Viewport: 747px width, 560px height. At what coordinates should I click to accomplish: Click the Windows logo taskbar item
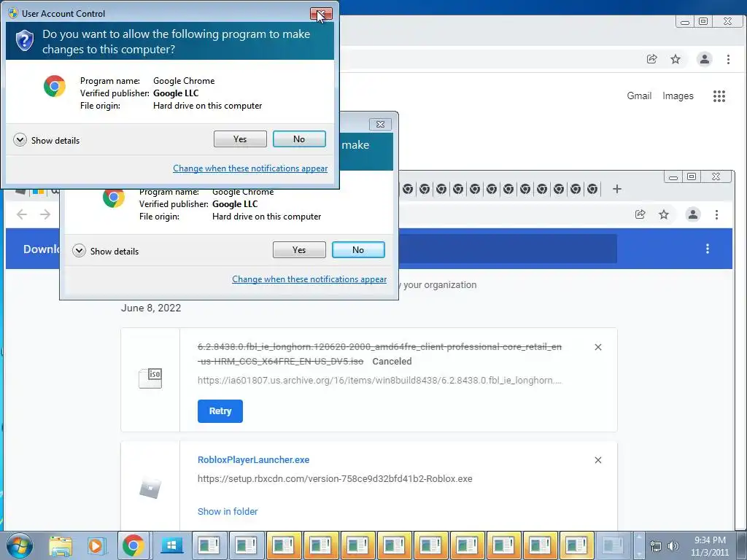(171, 545)
